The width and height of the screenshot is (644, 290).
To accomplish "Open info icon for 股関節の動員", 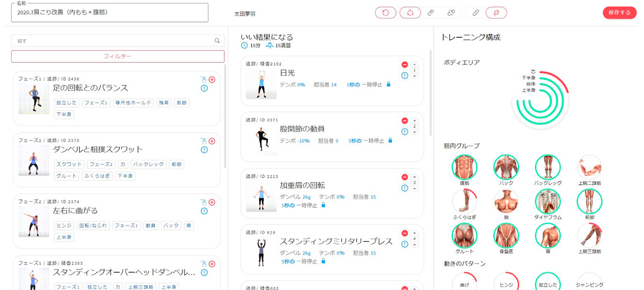I will tap(405, 132).
